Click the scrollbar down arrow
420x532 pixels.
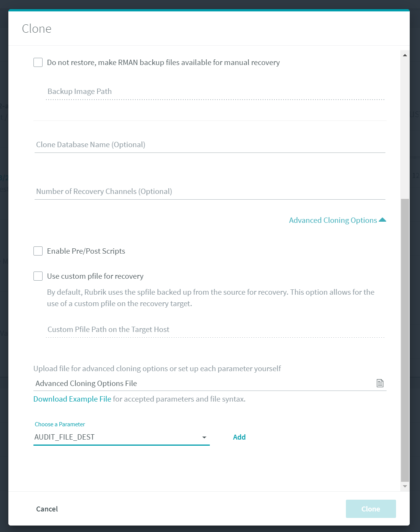405,486
